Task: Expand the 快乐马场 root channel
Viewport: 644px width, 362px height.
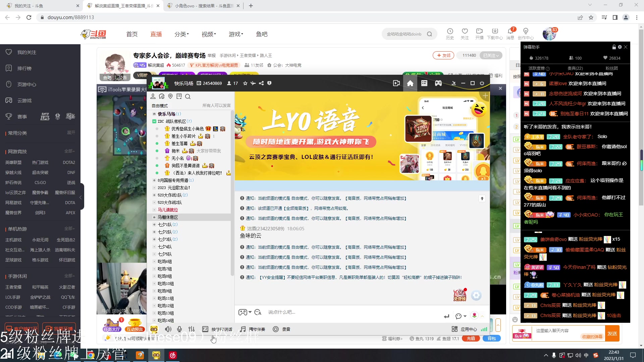Action: point(154,114)
